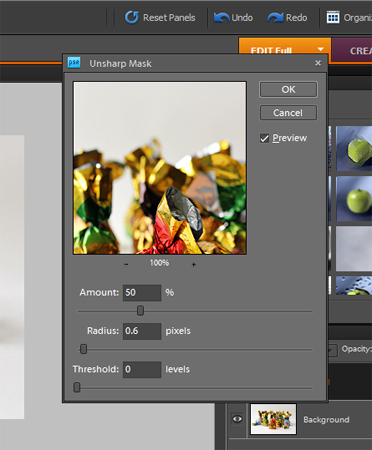Zoom in preview with plus icon
The height and width of the screenshot is (450, 372).
pos(193,264)
